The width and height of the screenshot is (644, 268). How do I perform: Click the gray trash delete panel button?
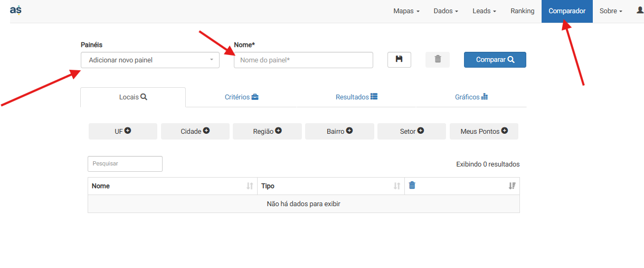click(x=438, y=60)
